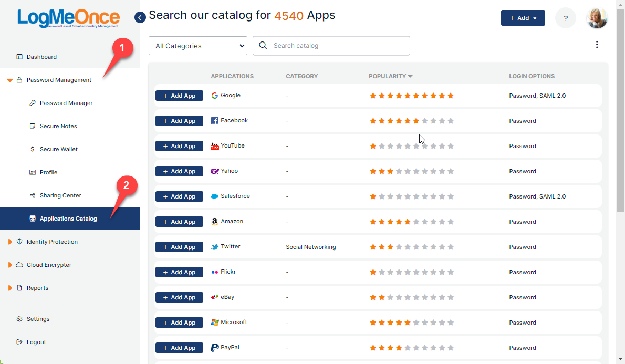Click the Social Networking category text
625x364 pixels.
tap(311, 247)
